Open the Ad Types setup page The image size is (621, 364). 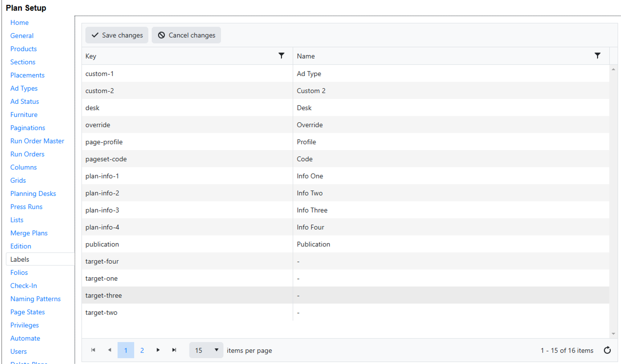[x=24, y=88]
